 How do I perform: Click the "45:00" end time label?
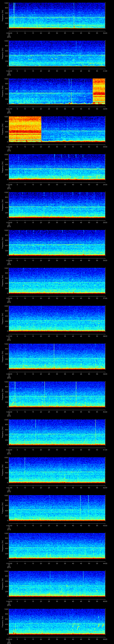[105, 601]
